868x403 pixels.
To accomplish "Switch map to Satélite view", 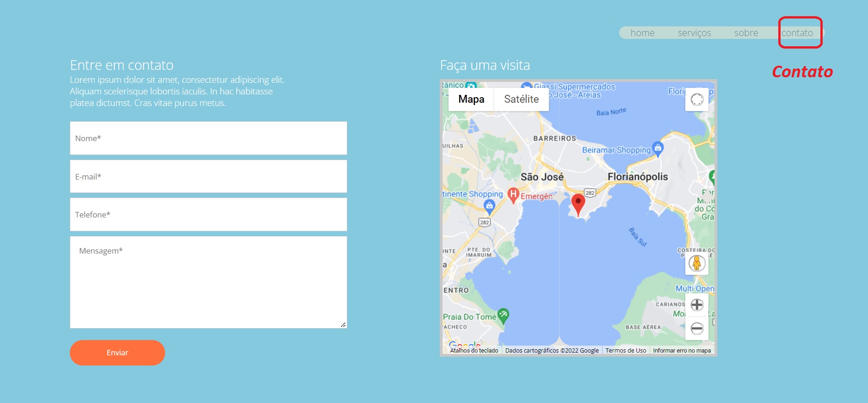I will point(521,99).
